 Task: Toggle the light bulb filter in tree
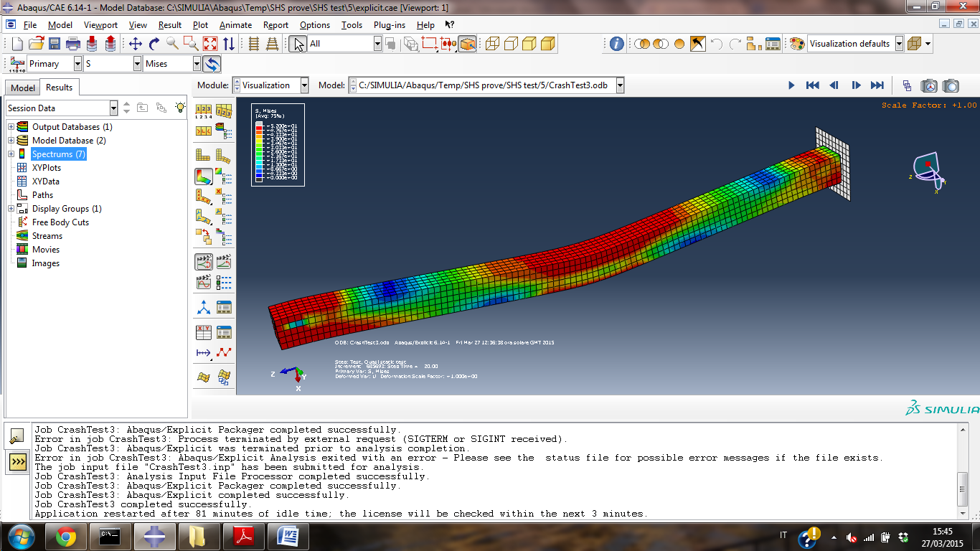(181, 108)
